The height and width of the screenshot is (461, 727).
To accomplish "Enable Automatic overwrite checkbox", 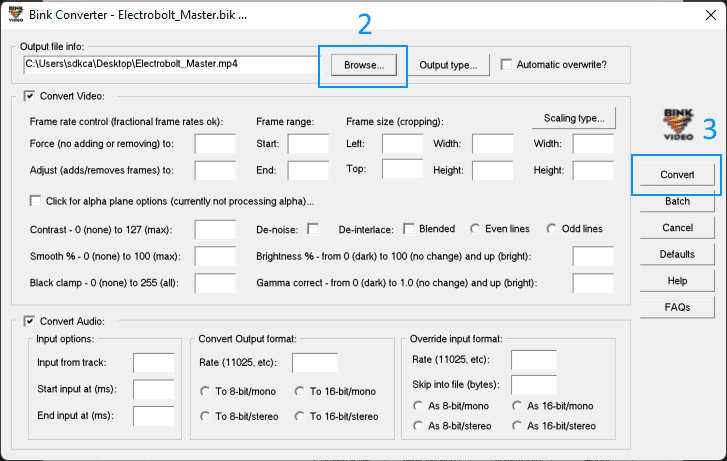I will tap(508, 65).
